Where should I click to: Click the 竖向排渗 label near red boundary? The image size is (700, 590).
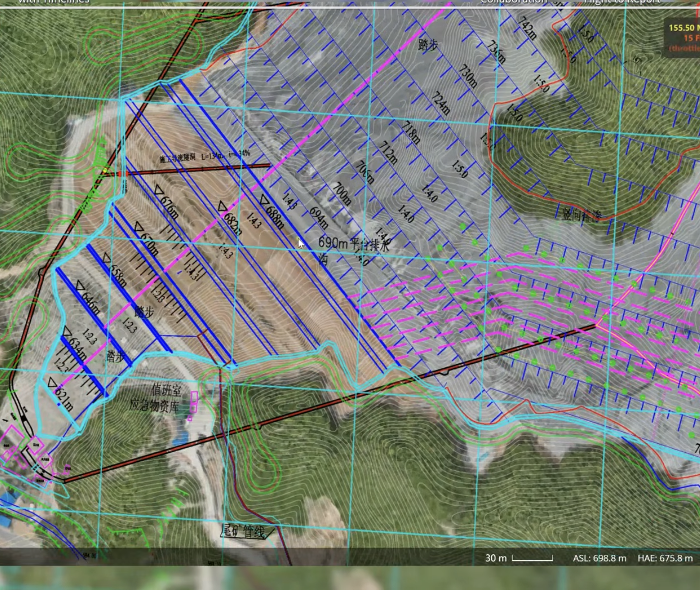[x=581, y=215]
